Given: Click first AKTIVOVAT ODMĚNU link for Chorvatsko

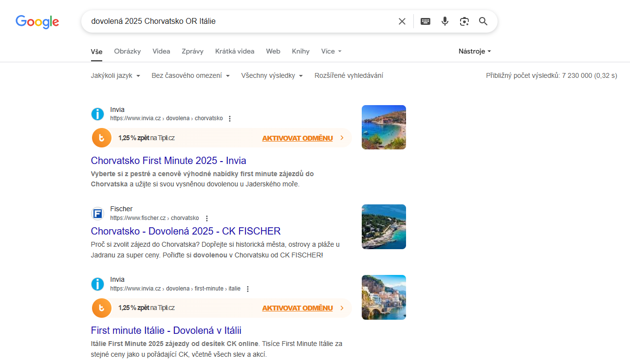Looking at the screenshot, I should [297, 138].
